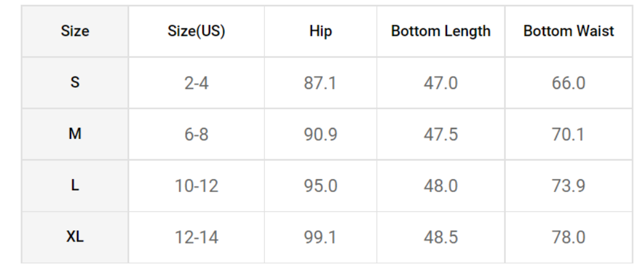Click the 90.9 hip measurement
The image size is (644, 273).
[x=320, y=135]
